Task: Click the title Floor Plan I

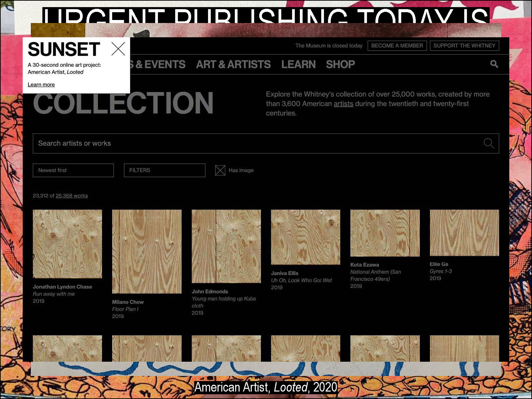Action: click(125, 309)
